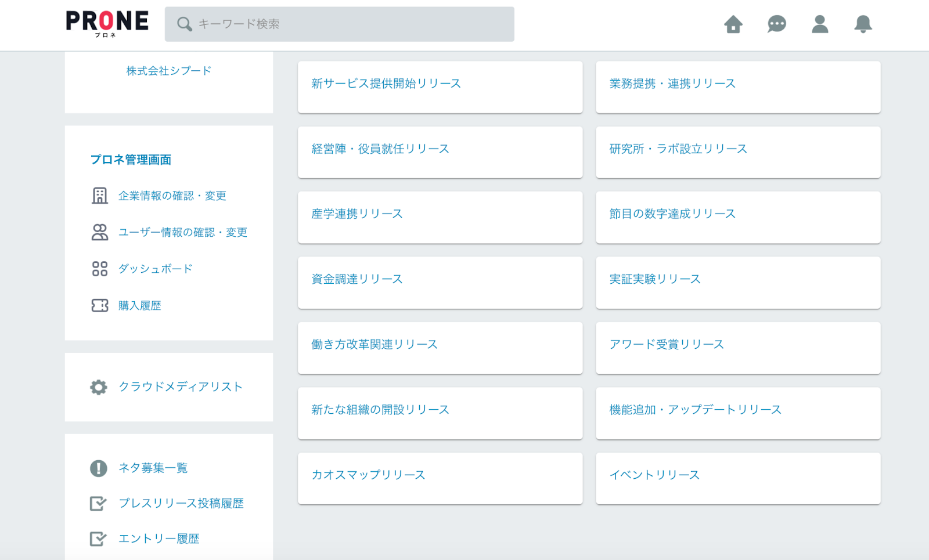Click the 購入履歴 ticket icon
The image size is (929, 560).
[x=100, y=305]
